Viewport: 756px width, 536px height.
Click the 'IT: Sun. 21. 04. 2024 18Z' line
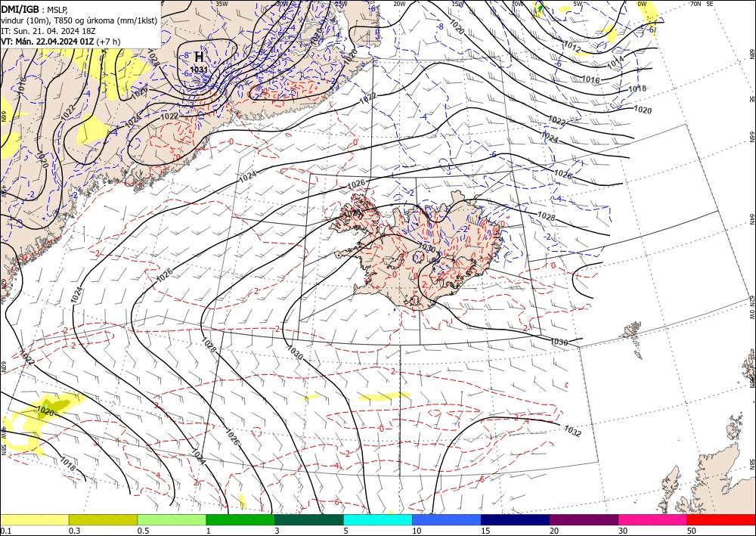coord(48,31)
